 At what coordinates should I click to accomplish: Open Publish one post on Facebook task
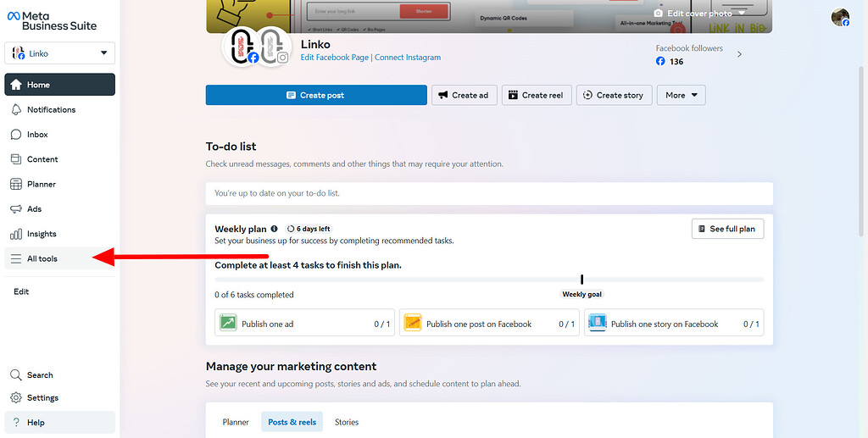point(489,323)
